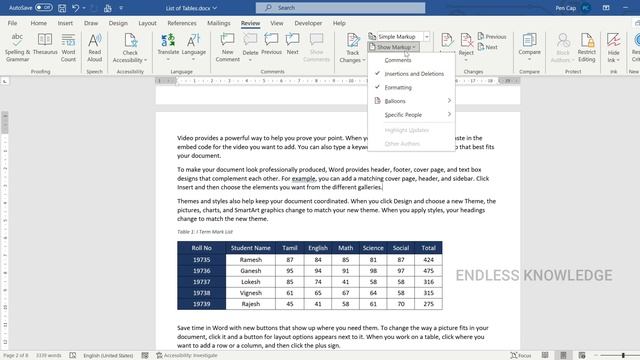The height and width of the screenshot is (360, 640).
Task: Switch to the Developer tab
Action: [308, 23]
